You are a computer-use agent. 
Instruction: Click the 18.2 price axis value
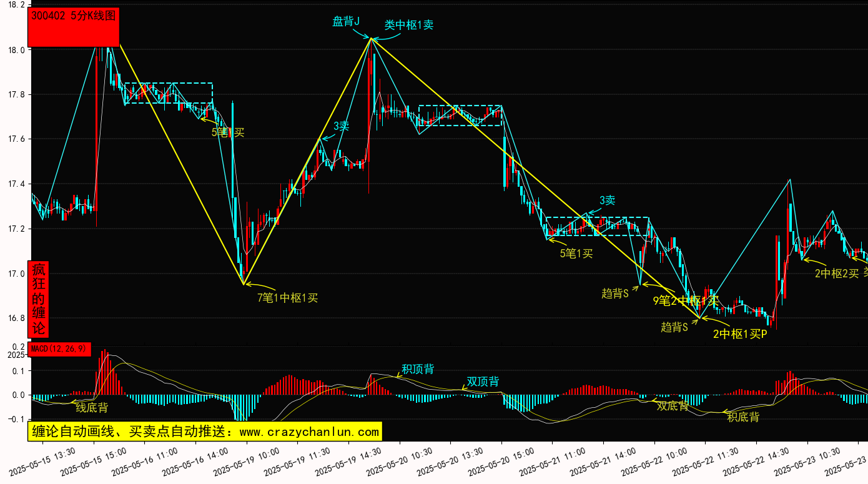coord(15,4)
